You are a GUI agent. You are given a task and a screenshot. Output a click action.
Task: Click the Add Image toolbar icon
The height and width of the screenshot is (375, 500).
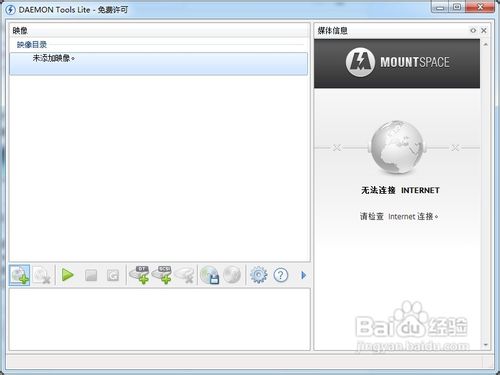(x=19, y=275)
